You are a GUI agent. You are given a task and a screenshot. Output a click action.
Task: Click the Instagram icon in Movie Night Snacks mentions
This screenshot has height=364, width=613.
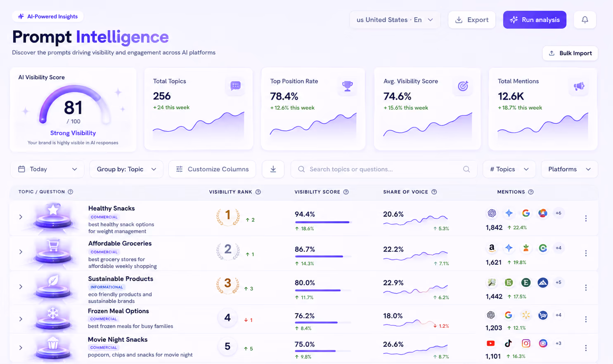click(x=526, y=343)
